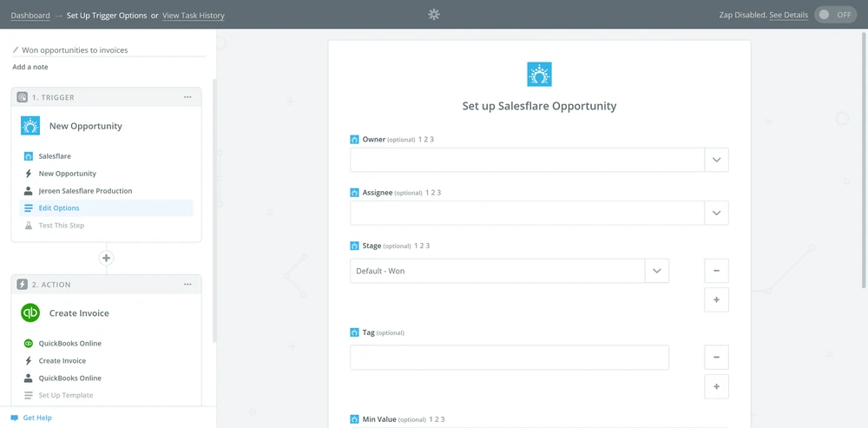Image resolution: width=868 pixels, height=428 pixels.
Task: Open the Create Invoice event row
Action: [106, 360]
